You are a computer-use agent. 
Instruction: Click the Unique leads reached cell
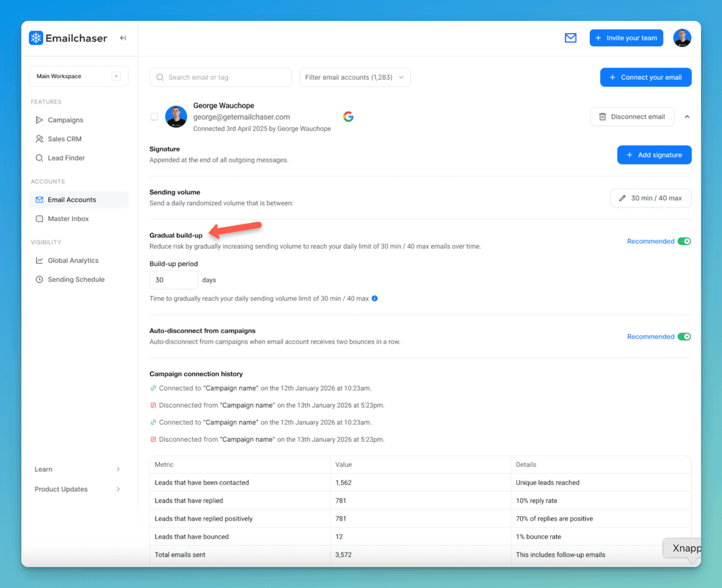pos(548,483)
